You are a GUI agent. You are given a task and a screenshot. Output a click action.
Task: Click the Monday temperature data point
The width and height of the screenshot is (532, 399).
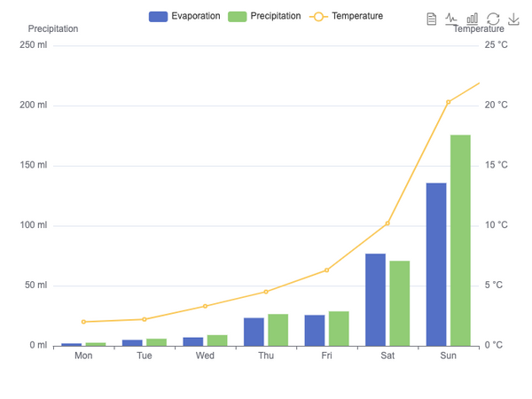(x=83, y=322)
